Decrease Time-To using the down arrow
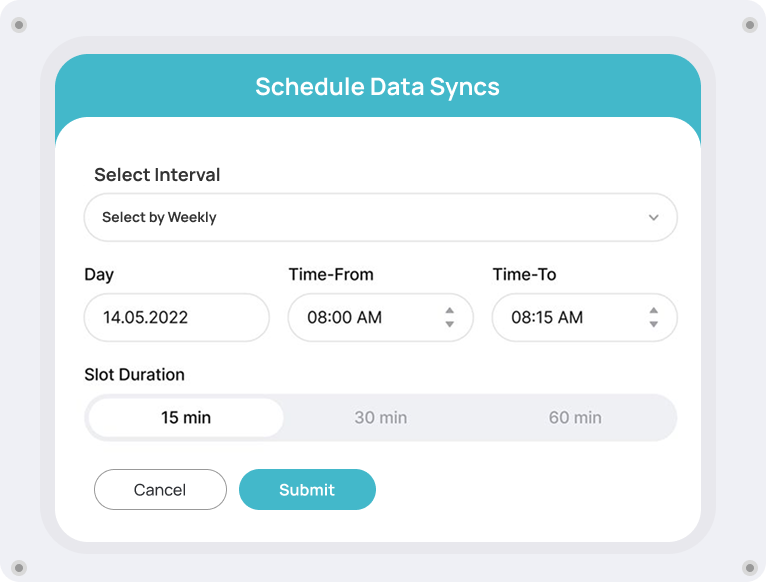This screenshot has height=582, width=766. 654,325
